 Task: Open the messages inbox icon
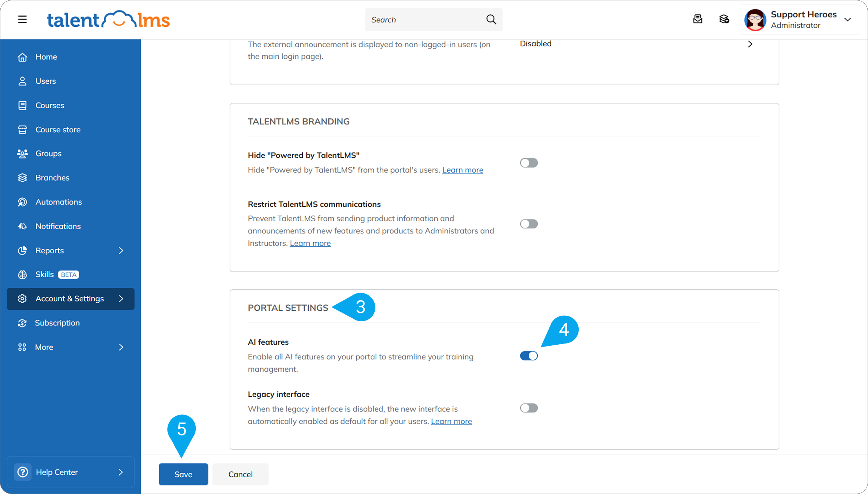tap(698, 19)
